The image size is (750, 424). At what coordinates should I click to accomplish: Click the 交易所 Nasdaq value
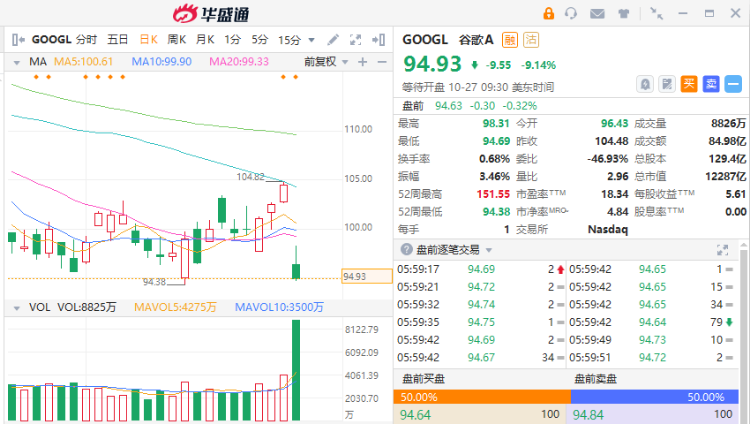coord(607,229)
